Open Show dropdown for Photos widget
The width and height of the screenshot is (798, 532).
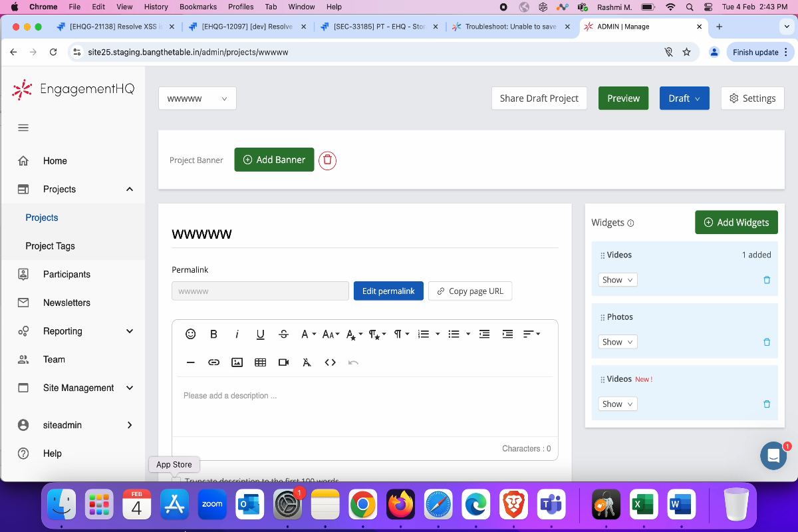[618, 342]
